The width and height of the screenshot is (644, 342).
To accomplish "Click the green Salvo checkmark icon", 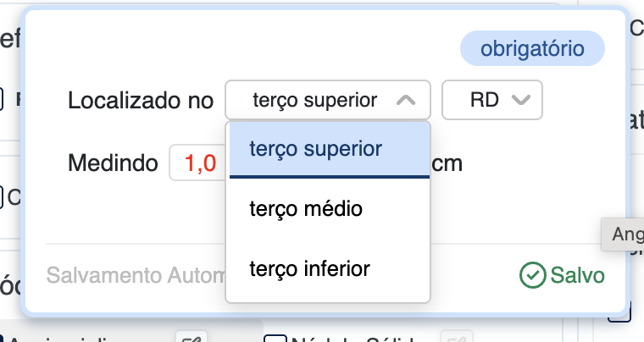I will pos(531,275).
